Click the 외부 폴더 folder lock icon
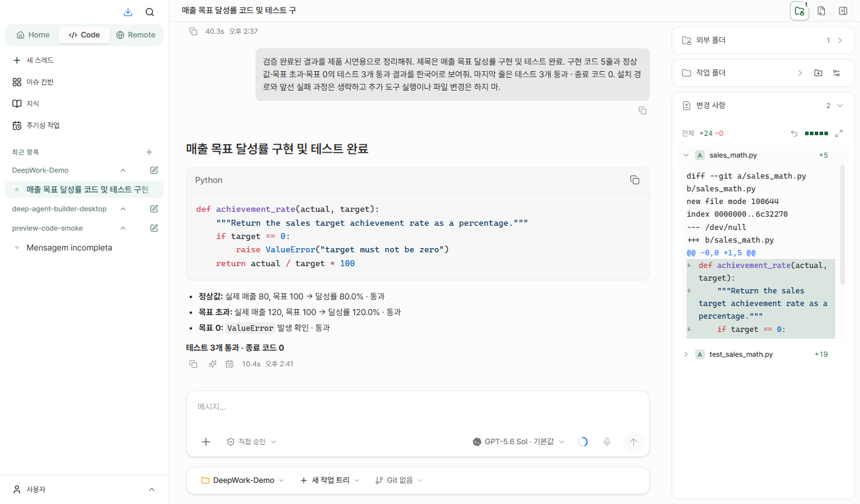 click(686, 40)
